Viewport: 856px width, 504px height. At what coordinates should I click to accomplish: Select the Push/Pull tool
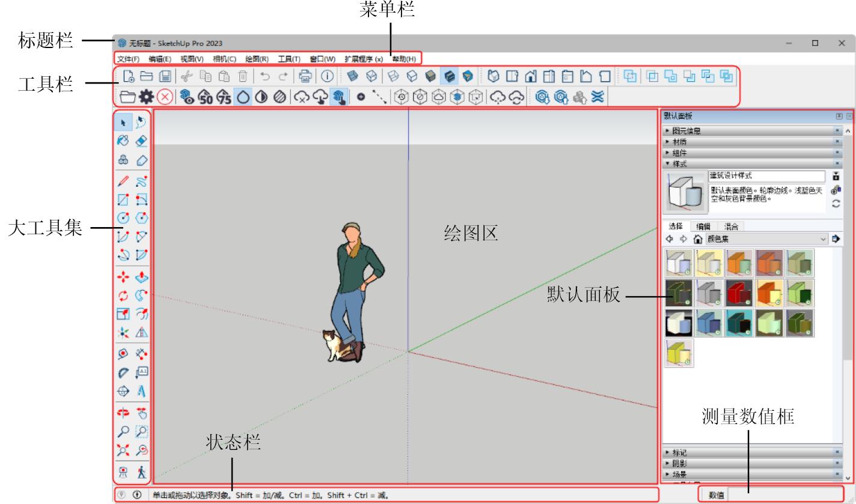(141, 277)
